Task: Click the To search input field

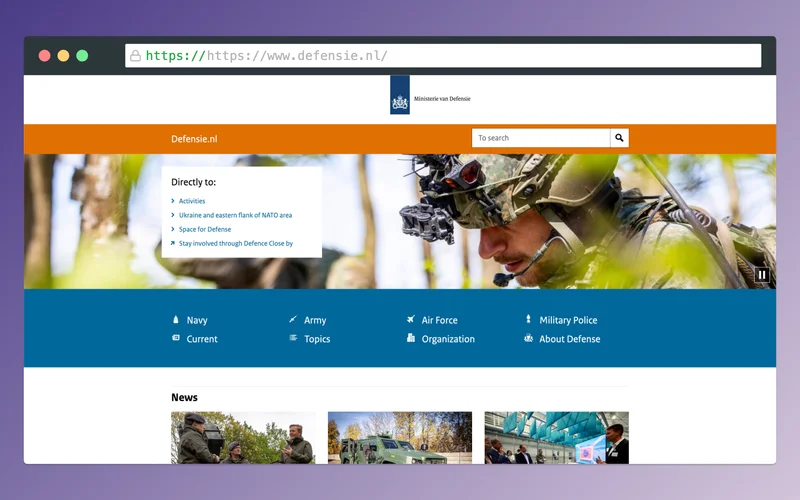Action: pos(541,138)
